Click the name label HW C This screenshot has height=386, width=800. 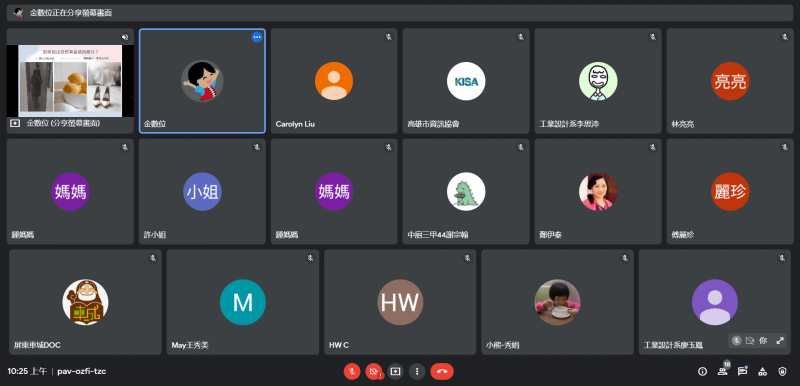339,346
